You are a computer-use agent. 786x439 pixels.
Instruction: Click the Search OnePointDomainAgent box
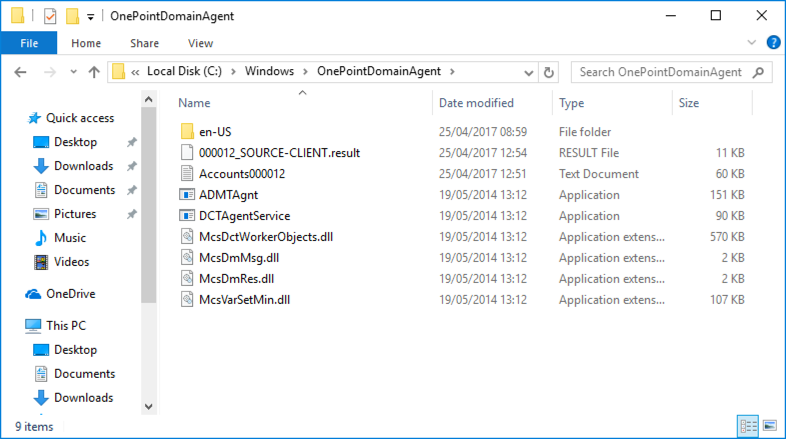(x=661, y=72)
